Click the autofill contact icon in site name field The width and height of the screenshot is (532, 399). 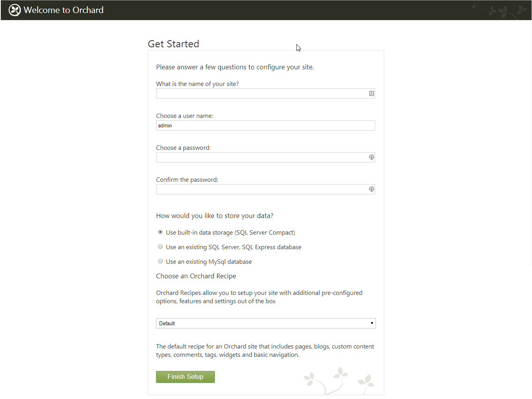(x=371, y=93)
